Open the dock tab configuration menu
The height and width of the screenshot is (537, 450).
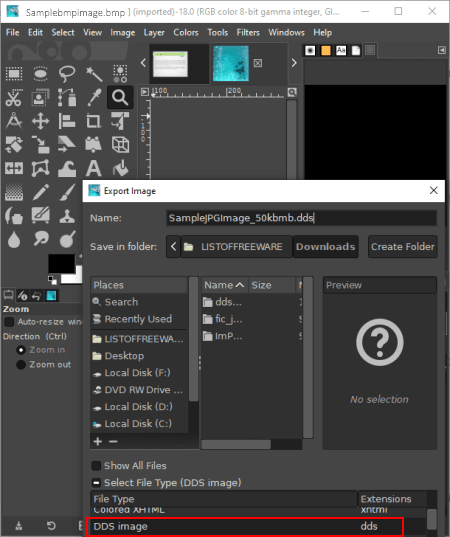(442, 50)
